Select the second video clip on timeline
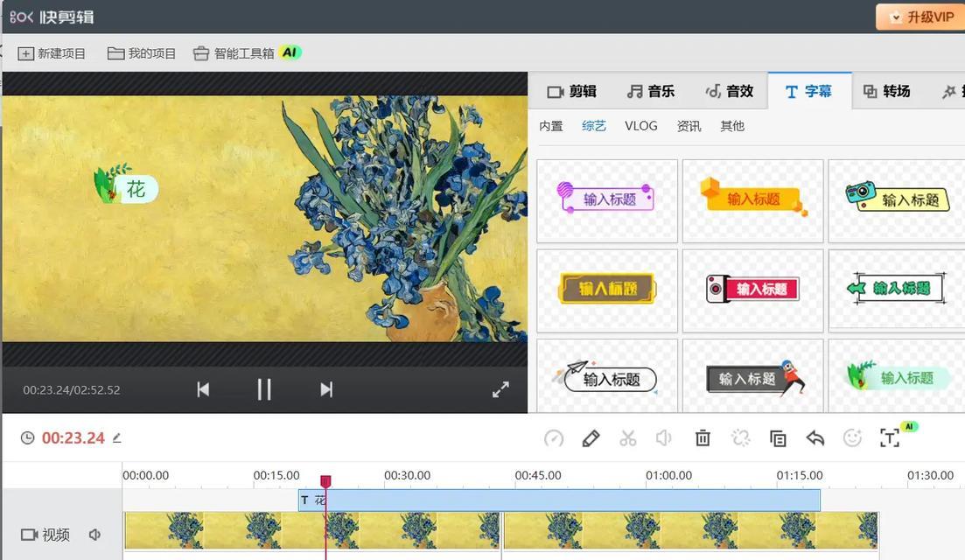 click(x=690, y=530)
